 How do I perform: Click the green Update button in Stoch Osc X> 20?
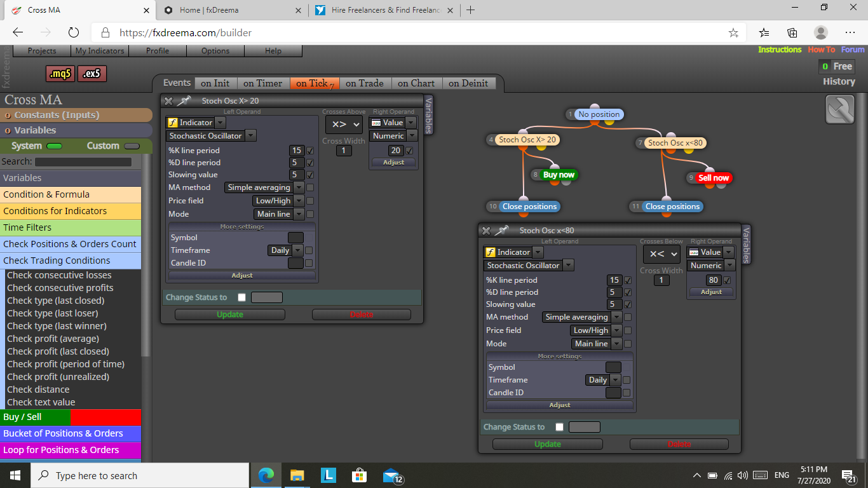230,315
